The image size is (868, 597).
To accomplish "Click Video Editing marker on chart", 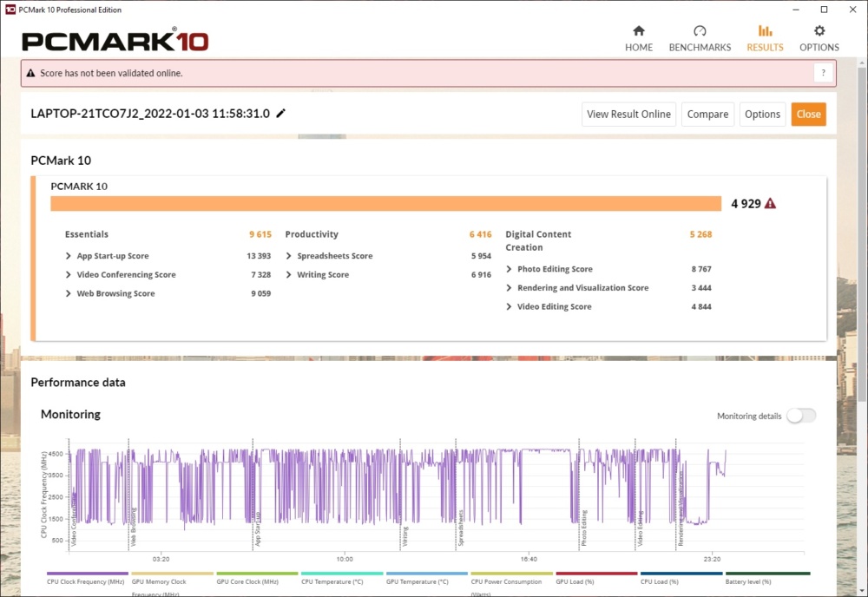I will pos(640,528).
